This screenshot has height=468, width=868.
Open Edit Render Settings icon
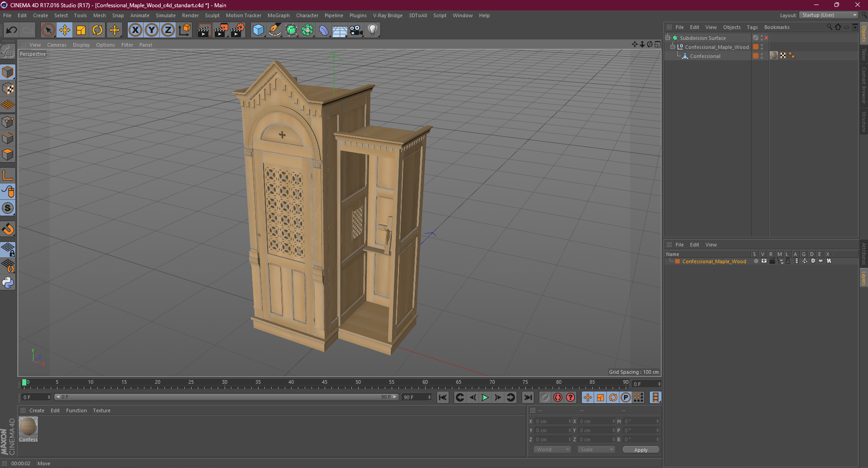pos(238,30)
